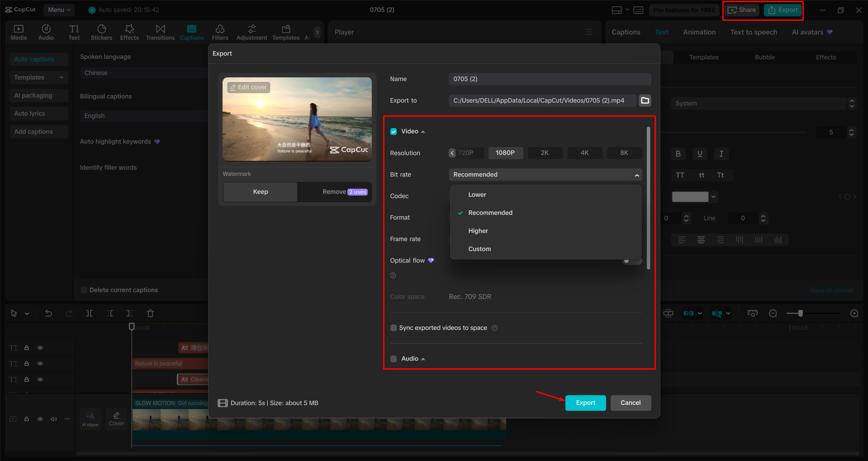Click the video name input field
The image size is (868, 461).
[549, 79]
